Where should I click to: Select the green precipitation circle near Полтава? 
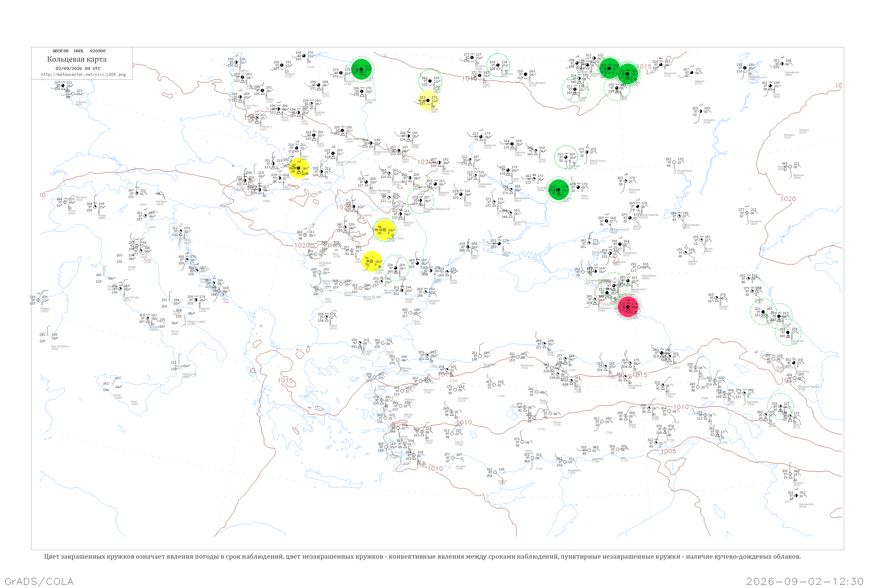[558, 189]
